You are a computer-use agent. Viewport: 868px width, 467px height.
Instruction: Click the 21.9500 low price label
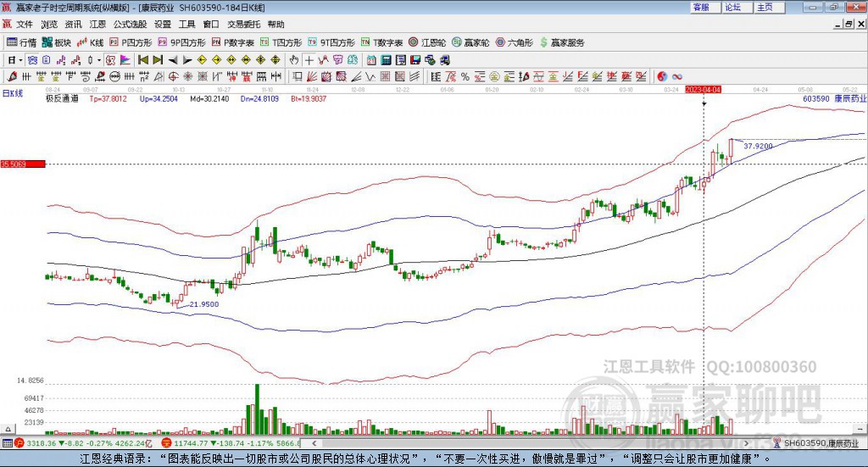pos(204,304)
